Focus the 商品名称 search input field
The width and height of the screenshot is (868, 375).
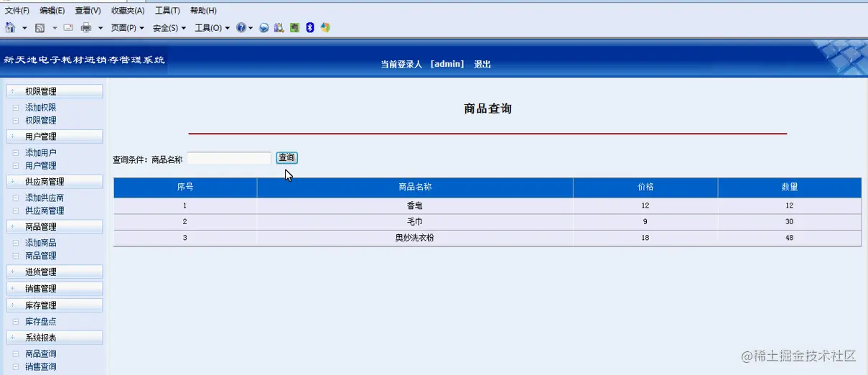tap(229, 158)
